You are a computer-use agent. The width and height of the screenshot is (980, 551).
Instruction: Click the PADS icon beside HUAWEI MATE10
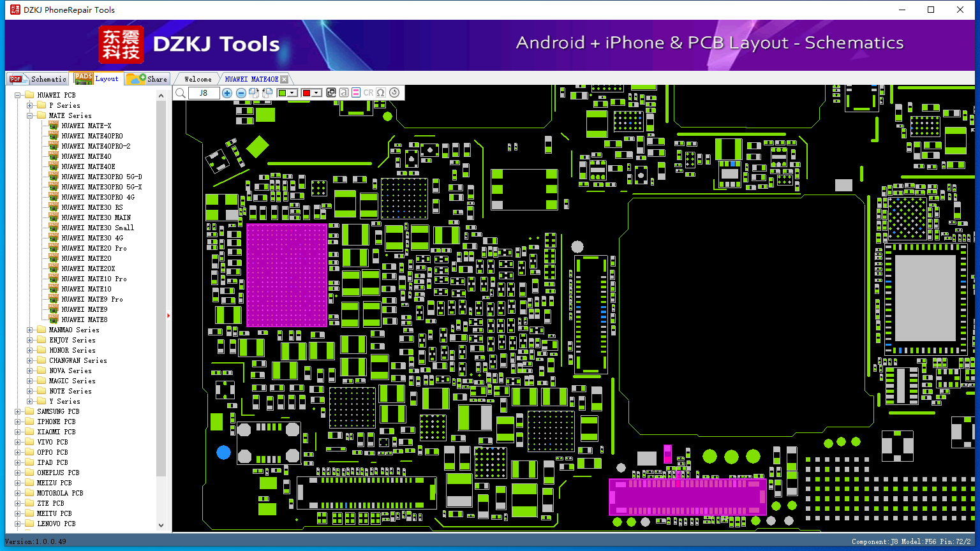pos(54,289)
